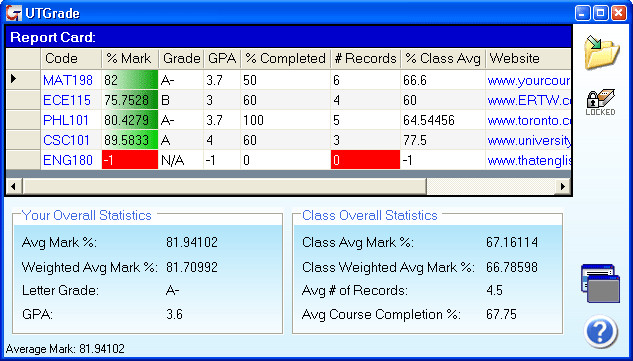Viewport: 633px width, 361px height.
Task: Click the # Records column header
Action: pos(365,59)
